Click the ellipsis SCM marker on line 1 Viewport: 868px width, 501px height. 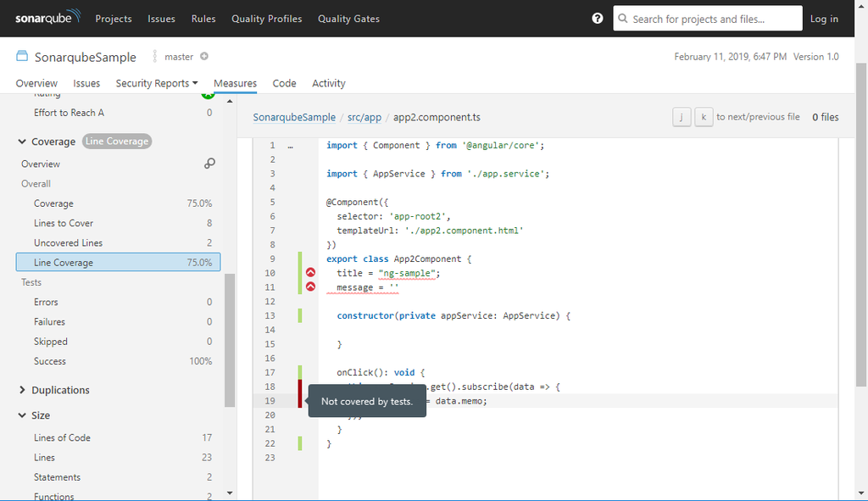[x=291, y=146]
